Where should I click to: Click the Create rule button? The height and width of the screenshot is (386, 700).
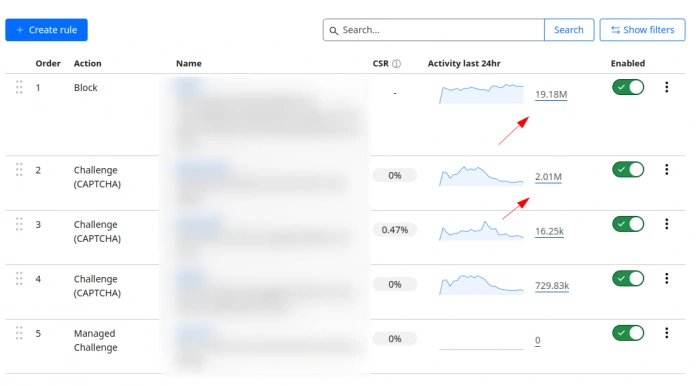(46, 30)
